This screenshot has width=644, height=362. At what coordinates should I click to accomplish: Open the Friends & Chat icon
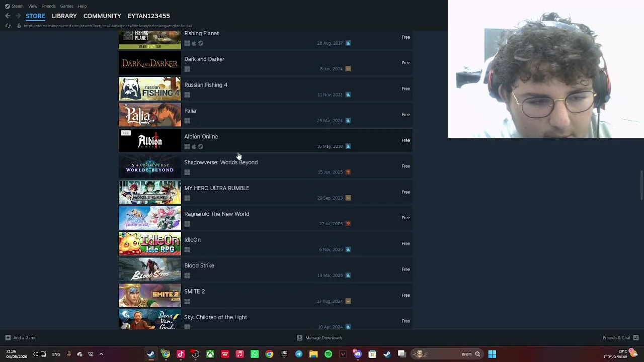coord(636,338)
